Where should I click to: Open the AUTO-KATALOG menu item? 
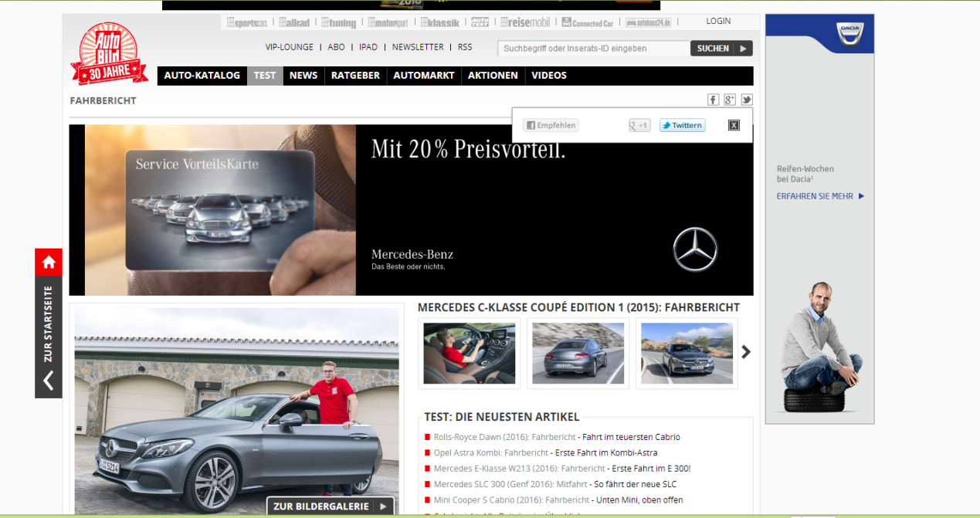point(202,76)
